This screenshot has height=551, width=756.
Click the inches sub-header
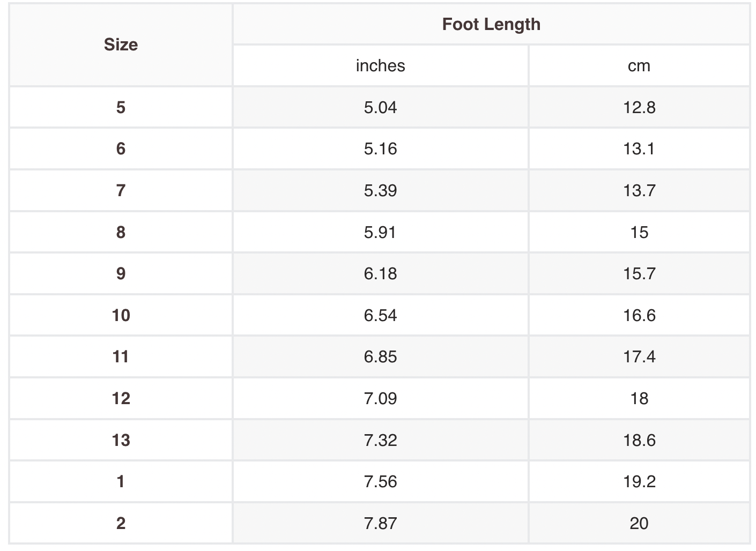coord(380,65)
